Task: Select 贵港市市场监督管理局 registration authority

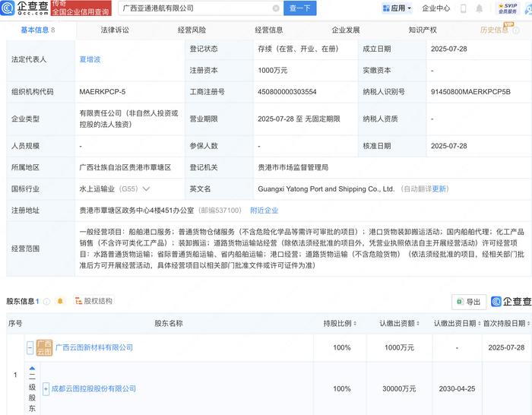Action: click(293, 167)
